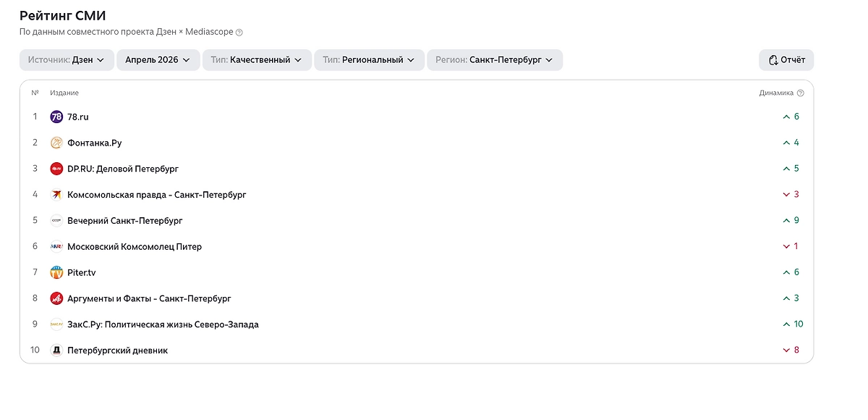Click dynamics value 4 in Фонтанка.Ру row
The image size is (868, 420).
click(x=796, y=143)
